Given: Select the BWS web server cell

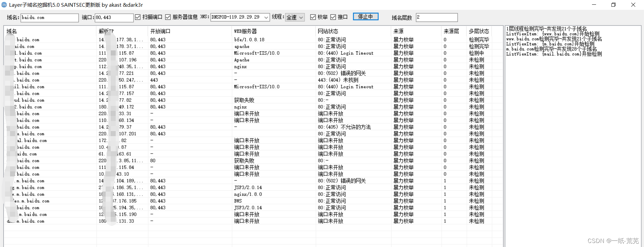Looking at the screenshot, I should pyautogui.click(x=238, y=201).
